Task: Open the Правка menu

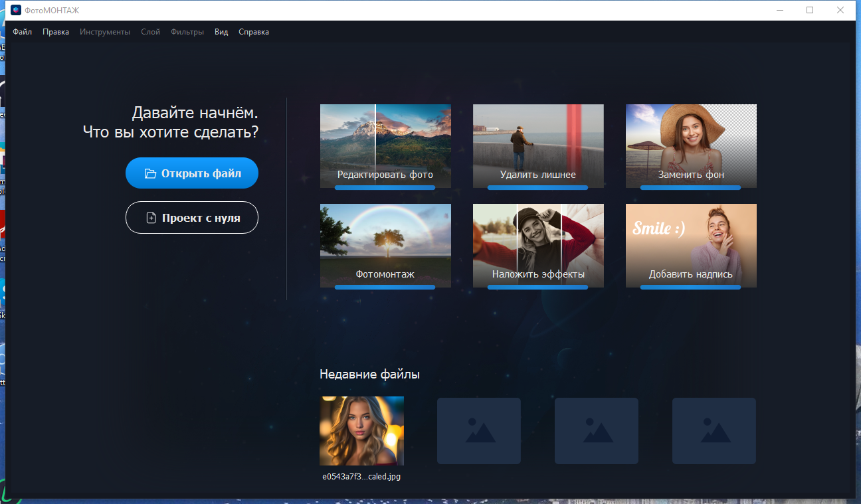Action: pyautogui.click(x=56, y=32)
